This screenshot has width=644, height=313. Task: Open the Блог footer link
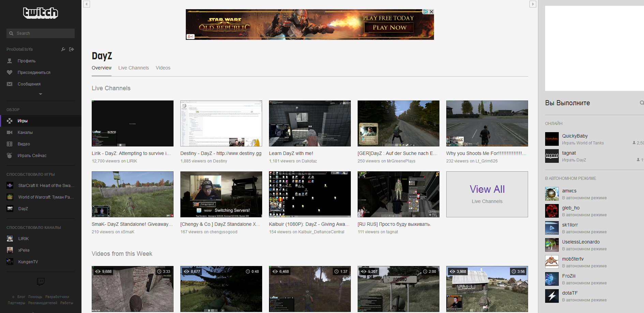21,297
